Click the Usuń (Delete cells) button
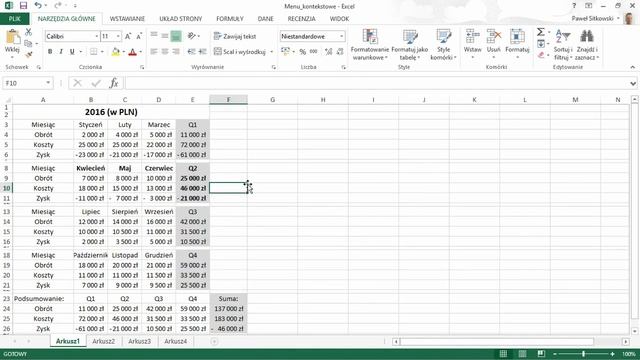 [493, 45]
